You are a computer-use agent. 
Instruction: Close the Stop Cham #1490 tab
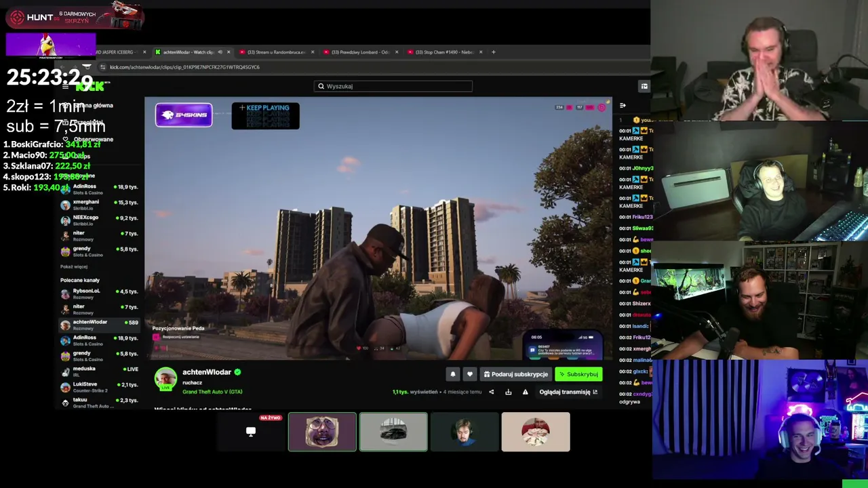(481, 52)
